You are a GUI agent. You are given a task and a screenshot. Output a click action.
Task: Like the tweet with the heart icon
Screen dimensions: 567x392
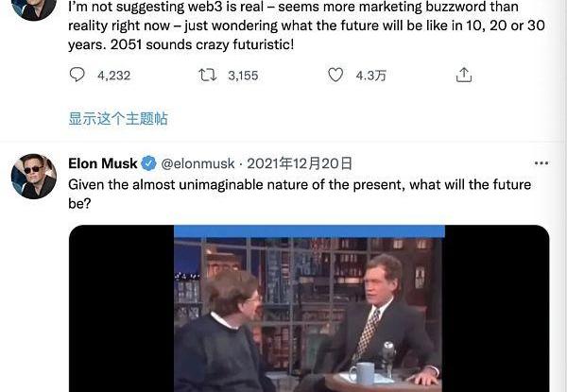335,75
